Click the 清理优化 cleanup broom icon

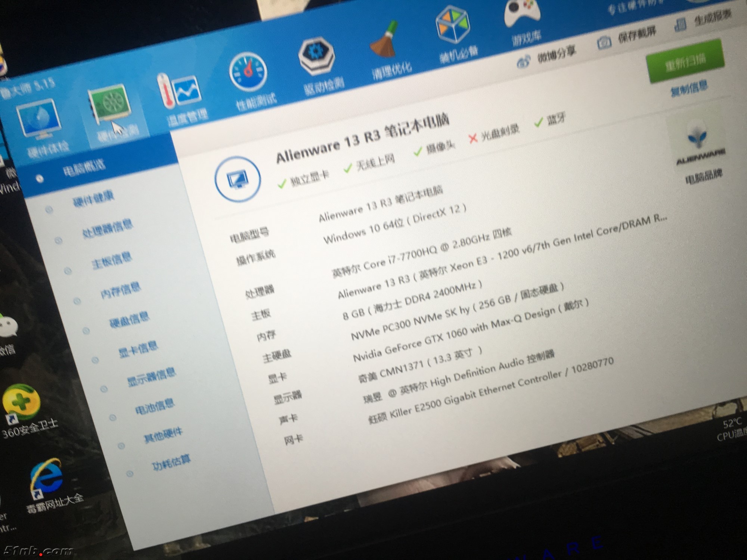385,41
